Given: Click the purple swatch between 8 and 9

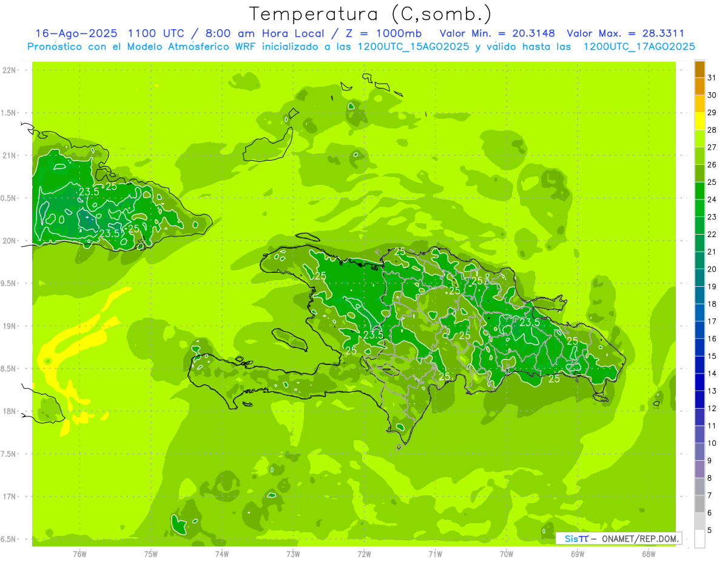Looking at the screenshot, I should (x=699, y=469).
